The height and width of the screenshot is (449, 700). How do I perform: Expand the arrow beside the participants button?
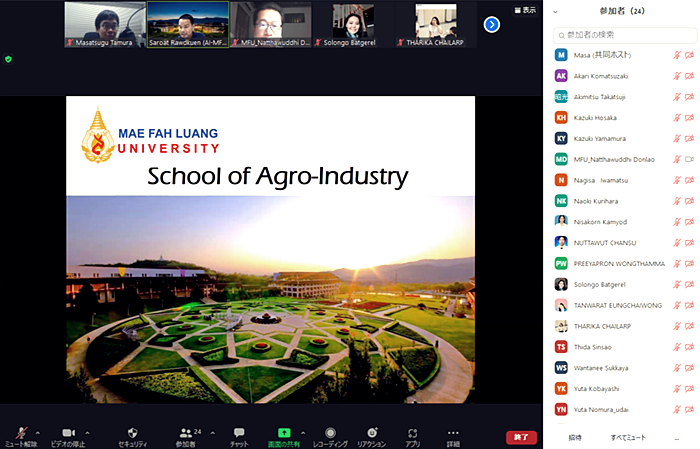click(x=212, y=432)
